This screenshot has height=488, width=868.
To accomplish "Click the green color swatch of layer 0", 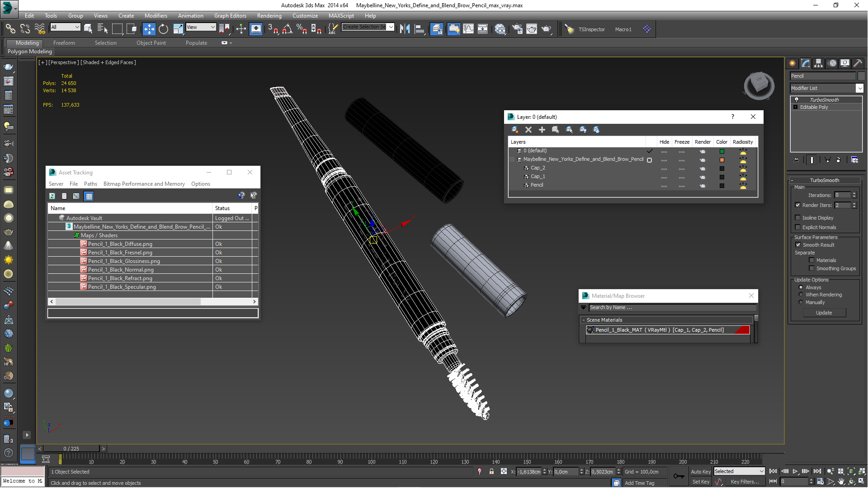I will (x=722, y=151).
